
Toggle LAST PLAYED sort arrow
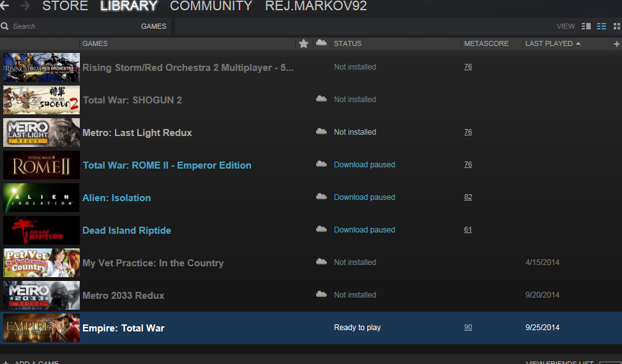tap(579, 43)
